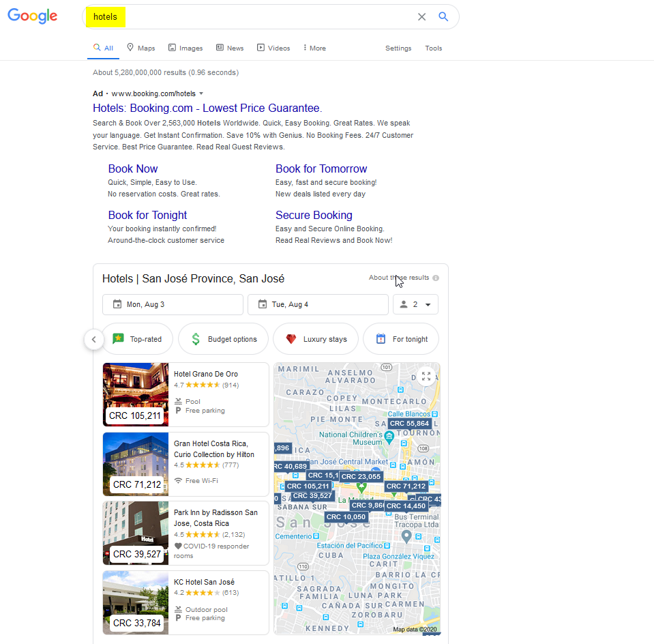Click the CRC 23,055 map price pin

361,477
